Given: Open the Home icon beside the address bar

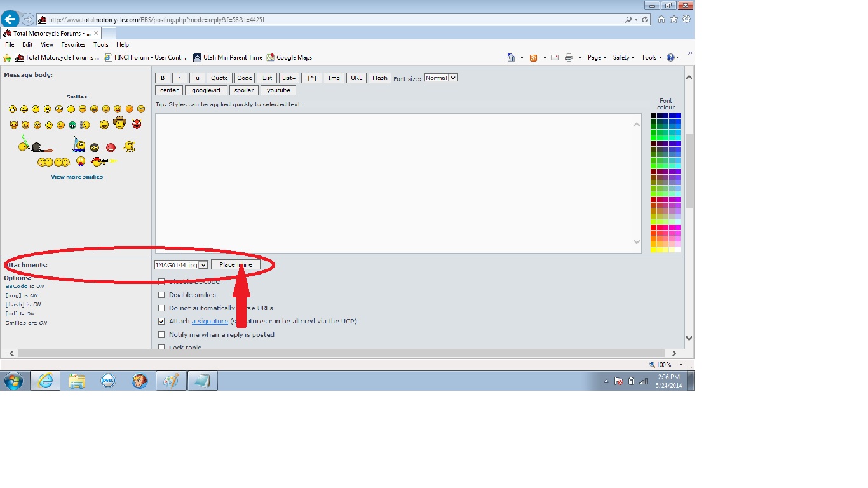Looking at the screenshot, I should coord(661,19).
